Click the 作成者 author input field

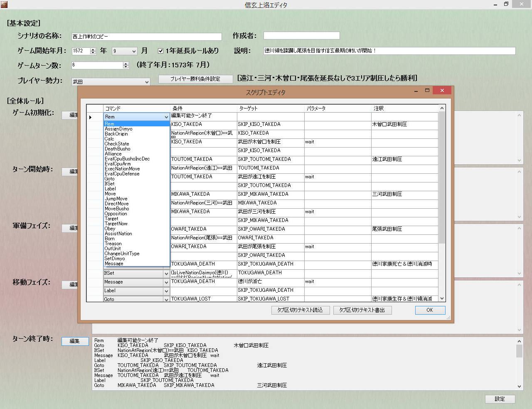pos(301,36)
